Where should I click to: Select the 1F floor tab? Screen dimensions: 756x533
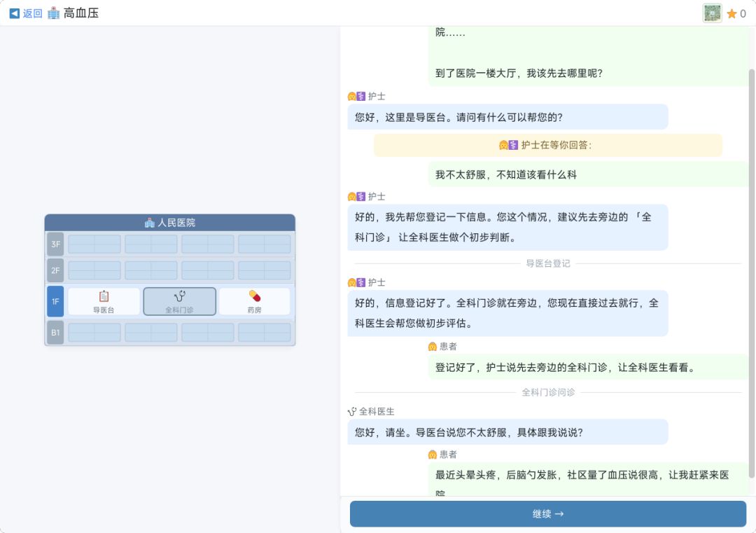[x=55, y=301]
